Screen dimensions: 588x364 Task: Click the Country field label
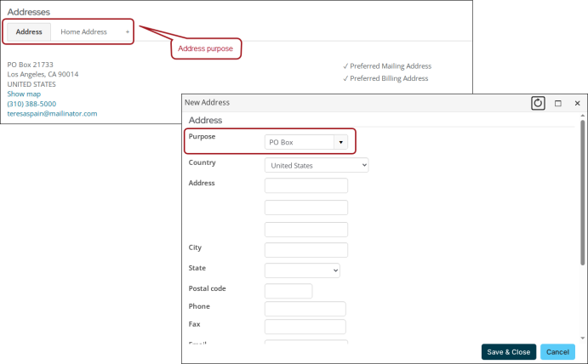coord(203,162)
